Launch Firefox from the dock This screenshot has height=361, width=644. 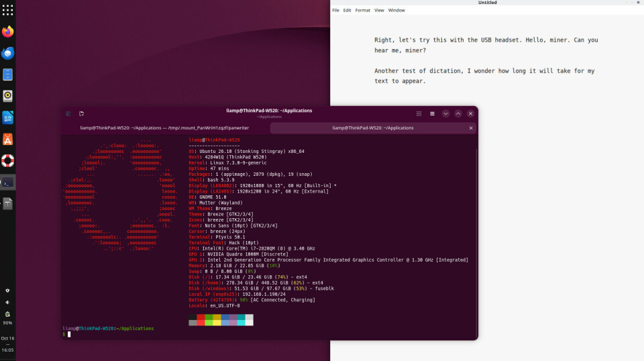(x=7, y=32)
